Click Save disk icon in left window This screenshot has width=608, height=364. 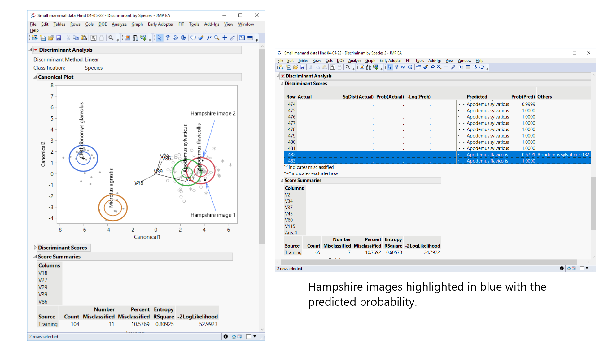click(x=58, y=38)
